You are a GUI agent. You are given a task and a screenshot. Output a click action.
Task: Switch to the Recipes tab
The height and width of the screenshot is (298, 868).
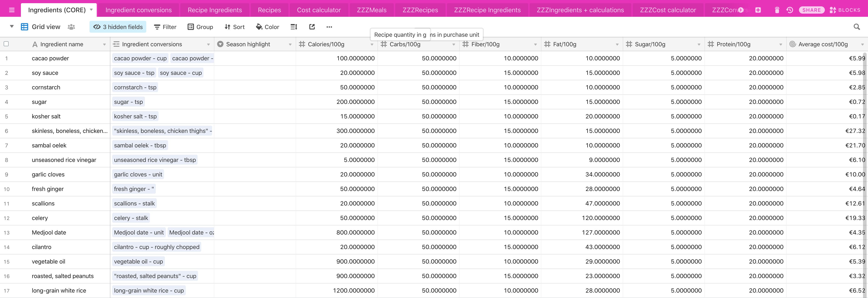[269, 10]
